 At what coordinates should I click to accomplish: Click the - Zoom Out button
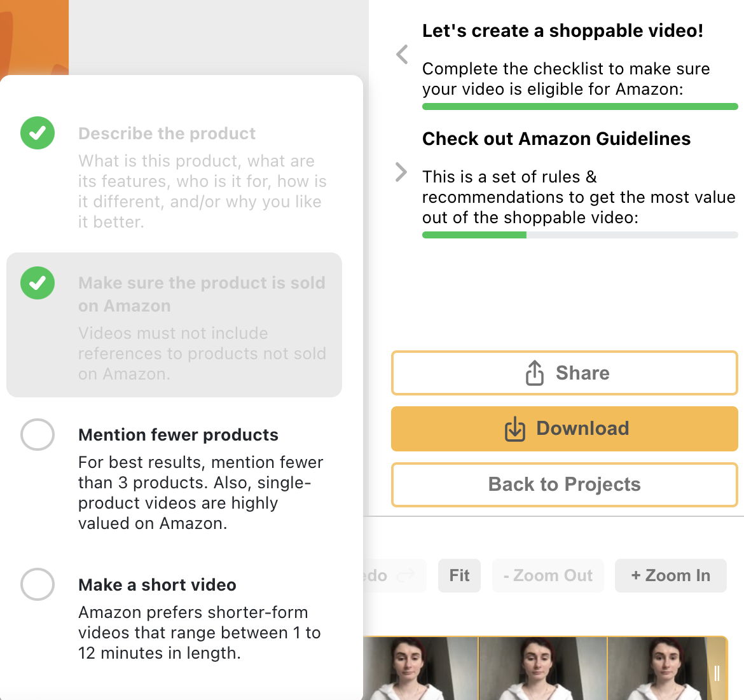[548, 576]
